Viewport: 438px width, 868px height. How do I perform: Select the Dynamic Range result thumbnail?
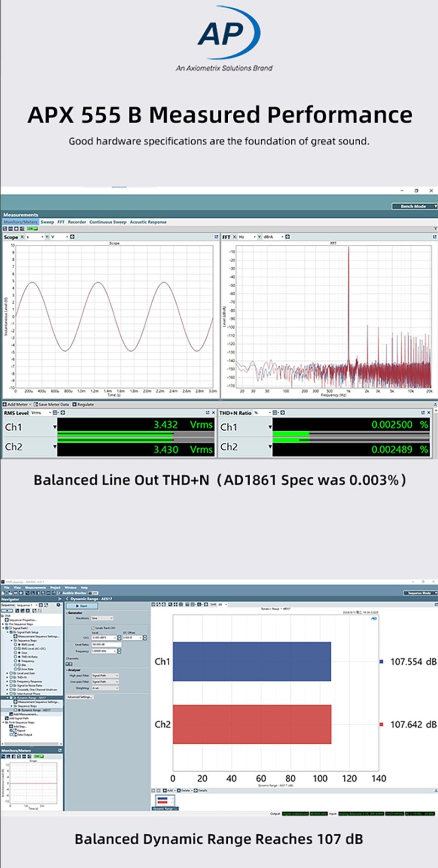(x=165, y=802)
